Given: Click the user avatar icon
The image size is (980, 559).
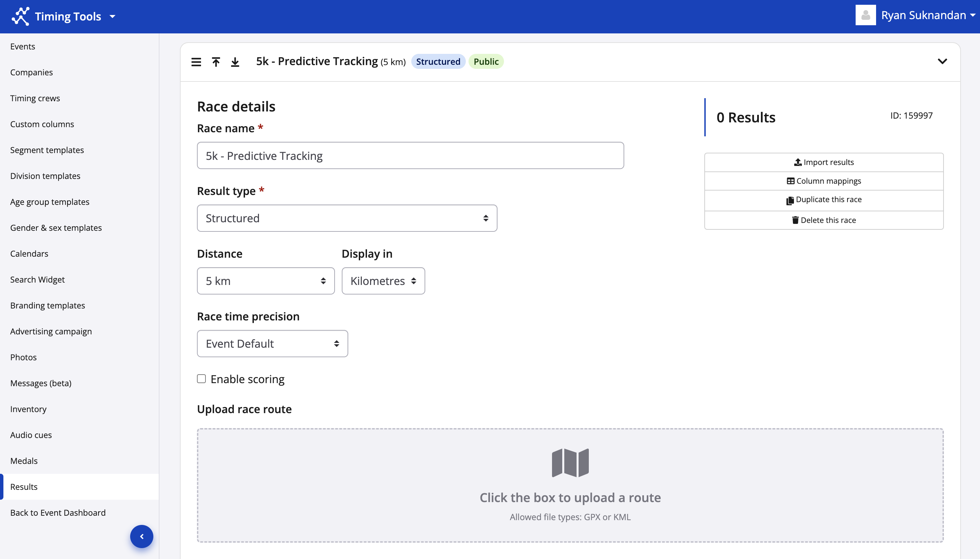Looking at the screenshot, I should [865, 15].
